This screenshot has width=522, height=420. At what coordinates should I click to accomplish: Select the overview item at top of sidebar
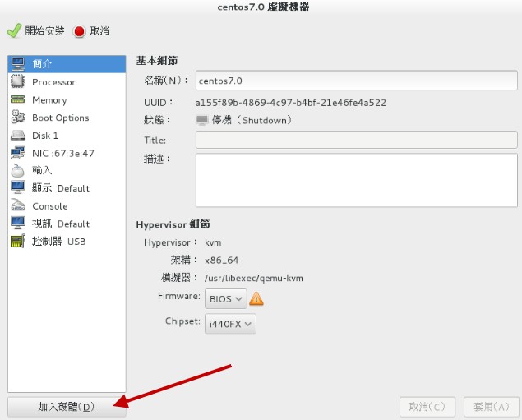coord(41,64)
